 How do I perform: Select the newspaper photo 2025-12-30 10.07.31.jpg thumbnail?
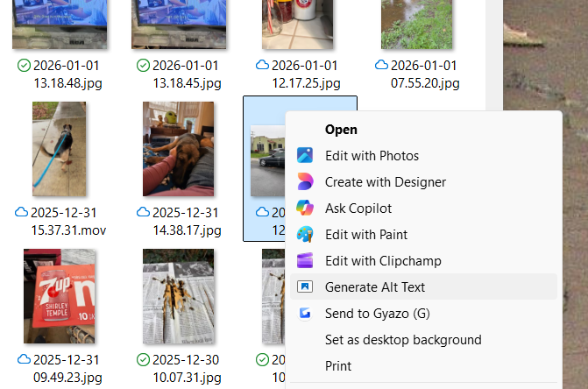[x=179, y=296]
